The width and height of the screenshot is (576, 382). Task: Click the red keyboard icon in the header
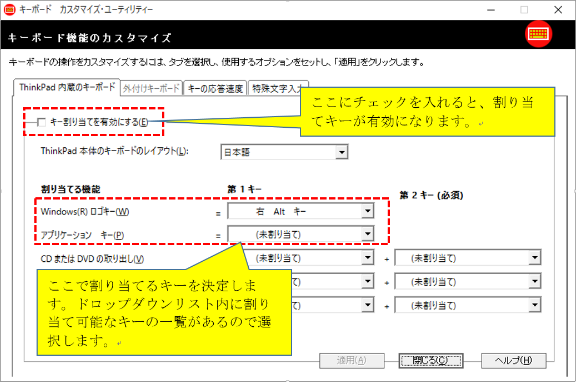[x=538, y=34]
